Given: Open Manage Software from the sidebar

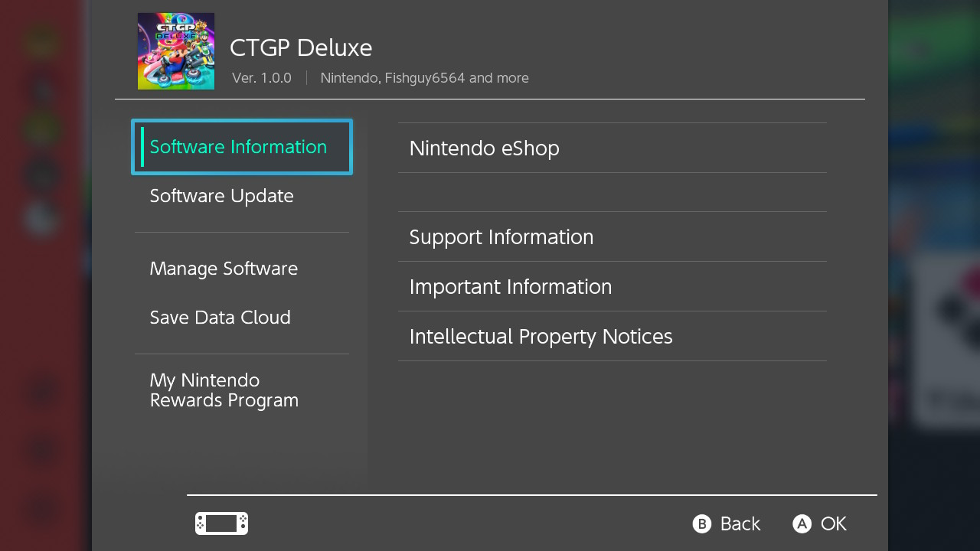Looking at the screenshot, I should point(224,269).
